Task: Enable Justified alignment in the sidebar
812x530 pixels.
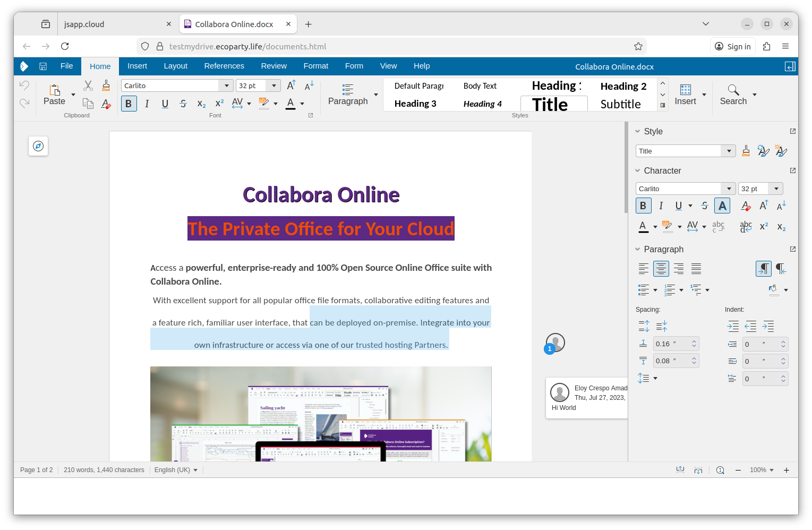Action: [x=696, y=269]
